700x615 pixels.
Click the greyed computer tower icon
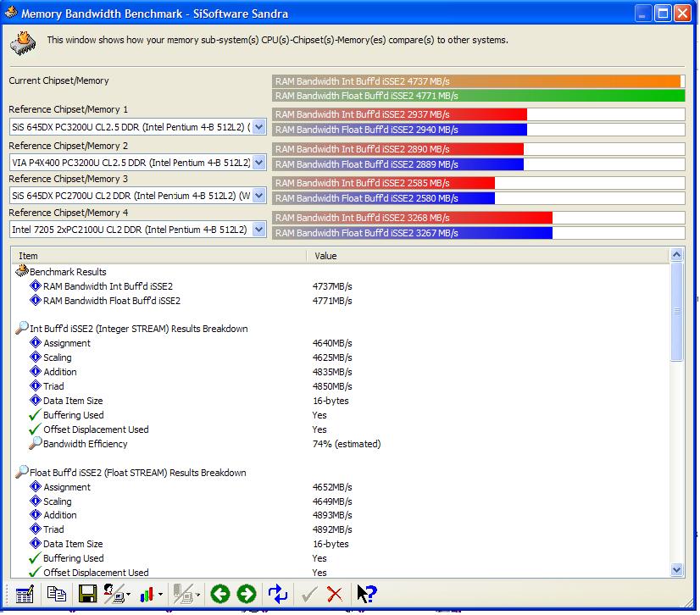pos(184,594)
